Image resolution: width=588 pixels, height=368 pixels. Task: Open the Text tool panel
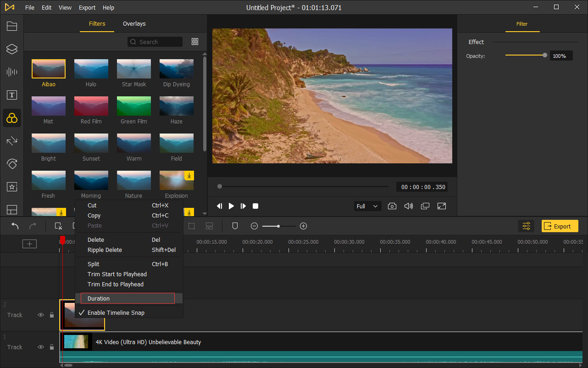pyautogui.click(x=11, y=95)
